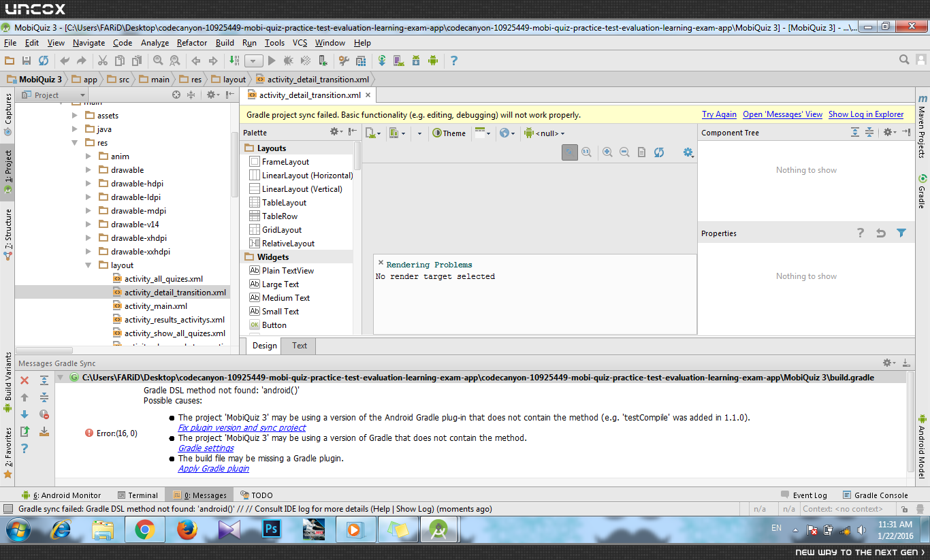
Task: Open Google Chrome from the taskbar
Action: (144, 529)
